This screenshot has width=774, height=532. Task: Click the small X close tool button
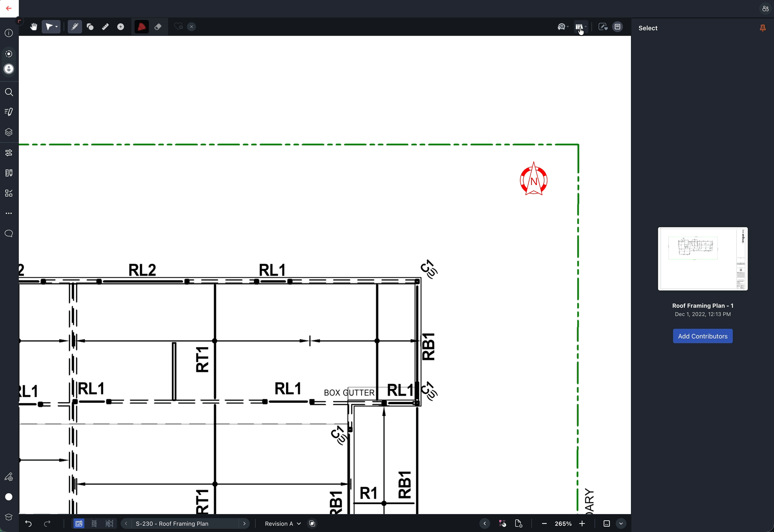tap(191, 27)
